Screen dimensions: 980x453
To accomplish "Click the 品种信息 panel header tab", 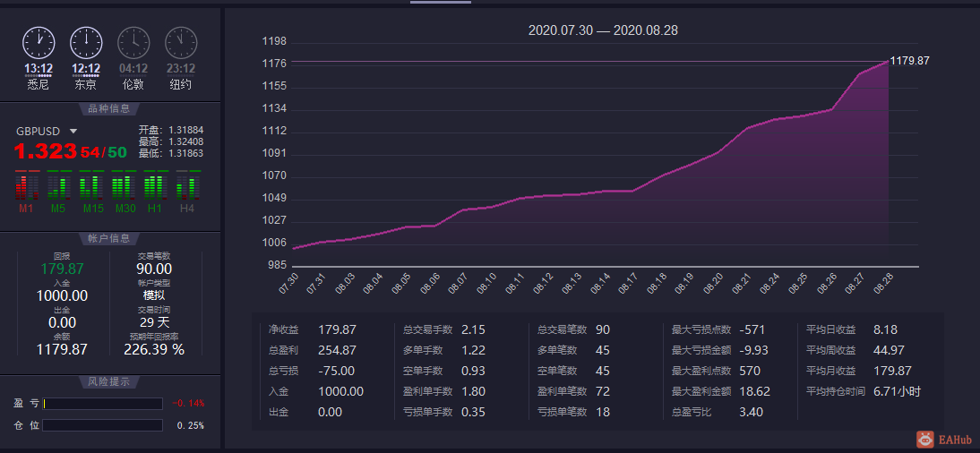I will (109, 108).
